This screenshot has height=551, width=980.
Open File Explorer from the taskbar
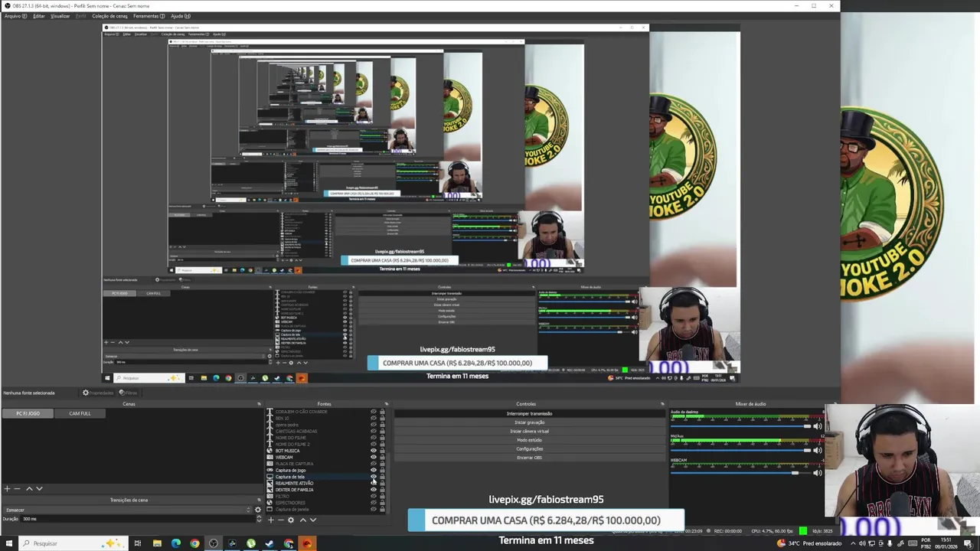157,543
